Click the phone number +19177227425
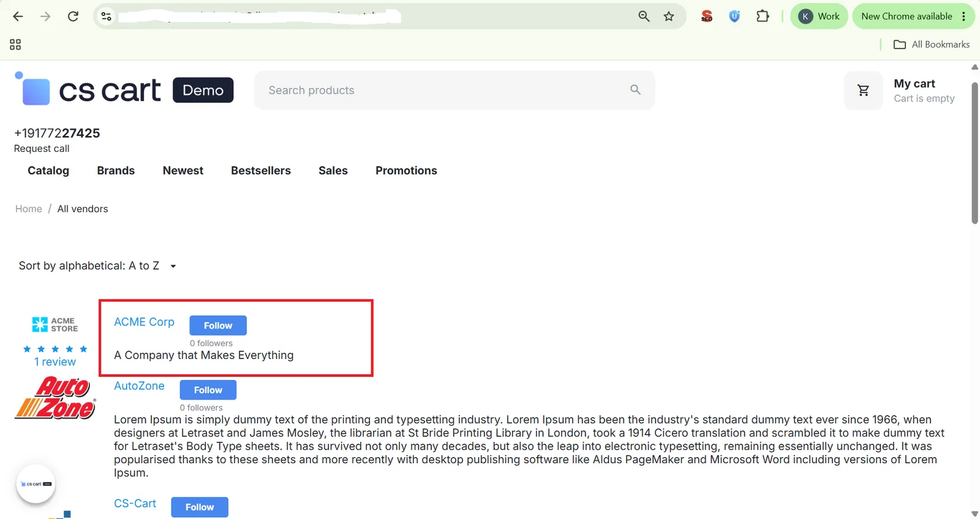The height and width of the screenshot is (519, 980). pyautogui.click(x=57, y=133)
